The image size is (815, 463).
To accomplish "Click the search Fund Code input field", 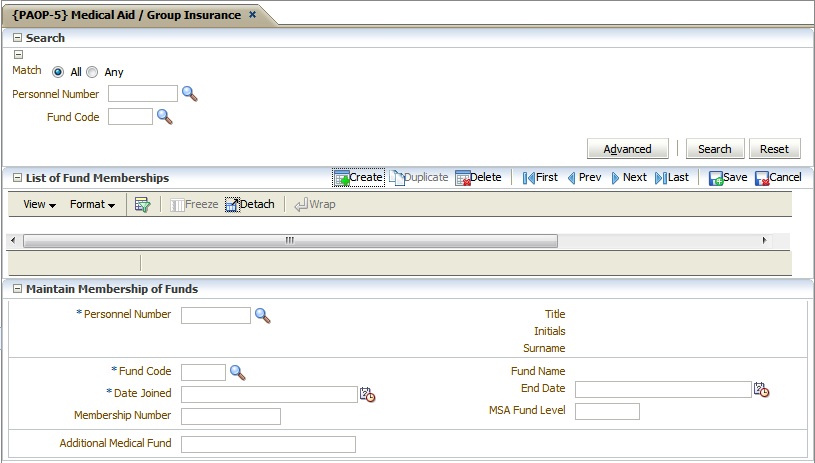I will click(x=130, y=117).
